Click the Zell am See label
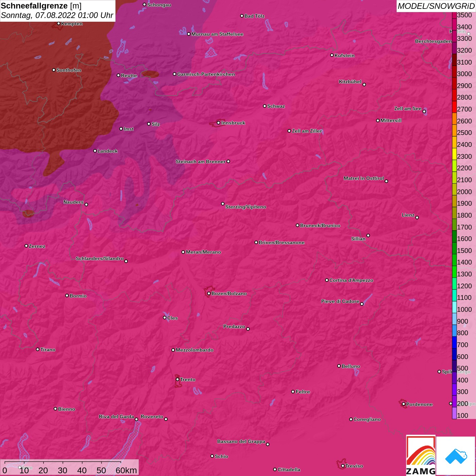The height and width of the screenshot is (476, 476). click(x=408, y=108)
